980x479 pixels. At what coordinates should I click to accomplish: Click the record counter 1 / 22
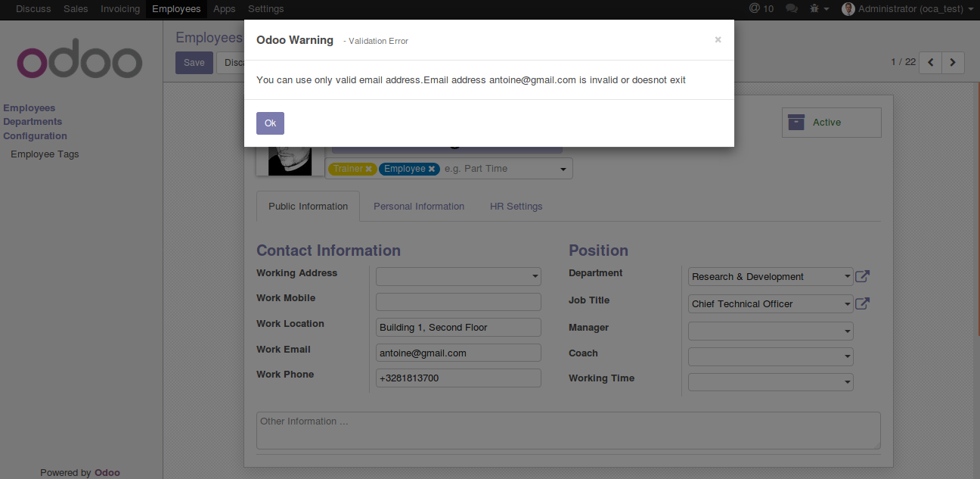(x=903, y=62)
